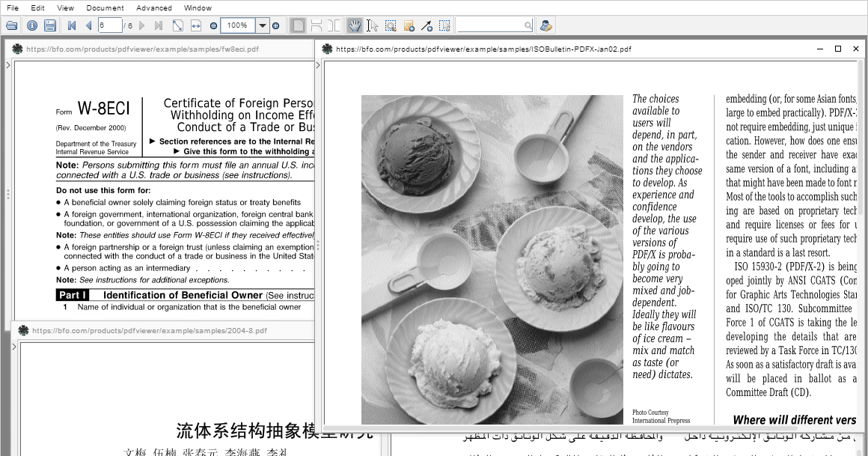Activate the zoom-region magnifier tool
868x456 pixels.
[x=391, y=25]
